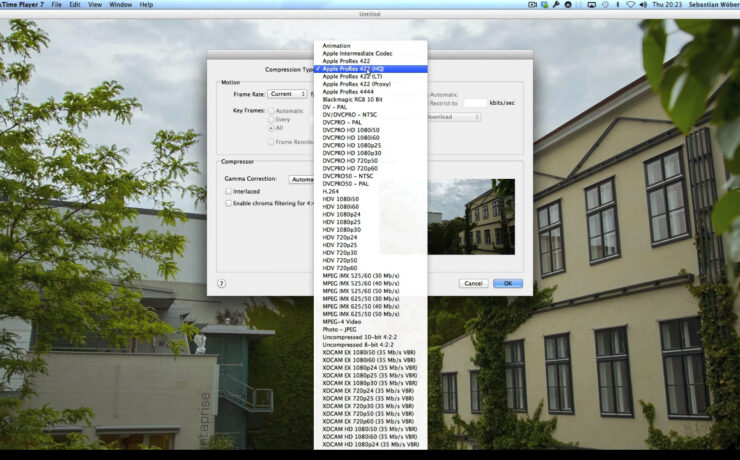Toggle the Interlaced checkbox

(228, 191)
